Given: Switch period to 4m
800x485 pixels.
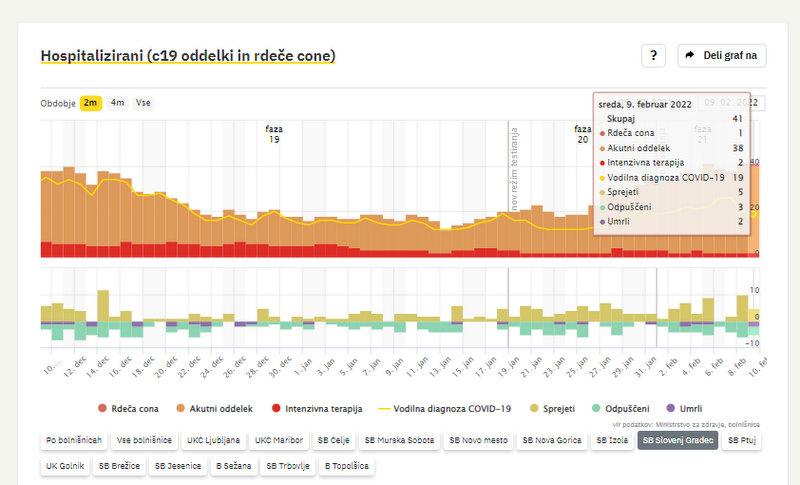Looking at the screenshot, I should pos(118,103).
